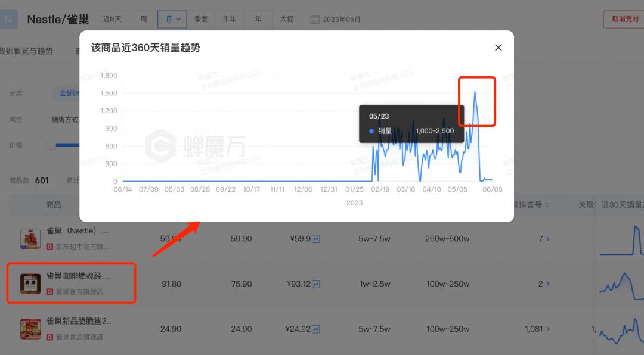
Task: Click the price trend icon beside ¥24.92
Action: tap(315, 329)
